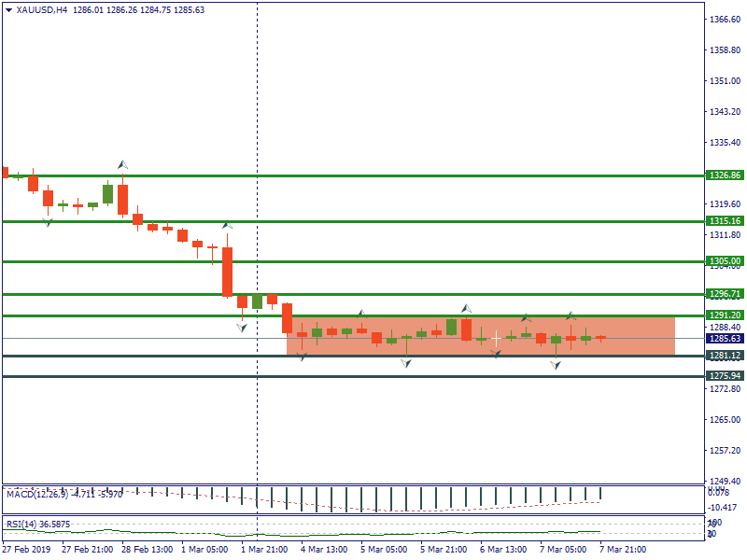Click the current price label 1285.63
Viewport: 747px width, 560px height.
coord(725,338)
